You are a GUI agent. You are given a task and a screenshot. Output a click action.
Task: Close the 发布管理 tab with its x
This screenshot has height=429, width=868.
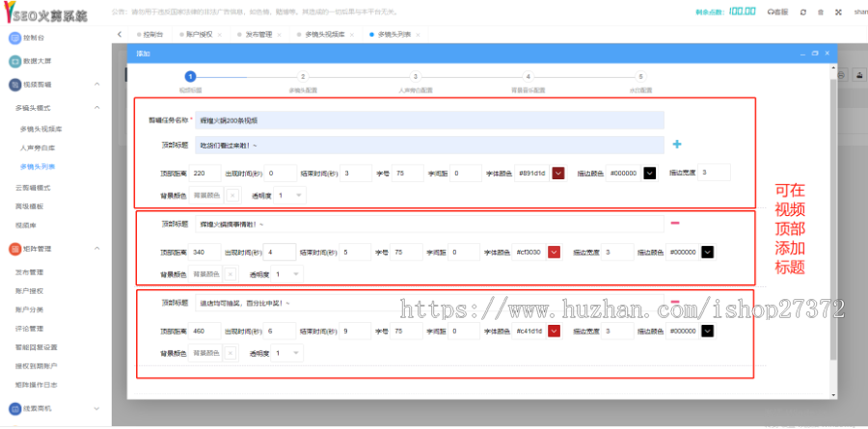coord(279,35)
